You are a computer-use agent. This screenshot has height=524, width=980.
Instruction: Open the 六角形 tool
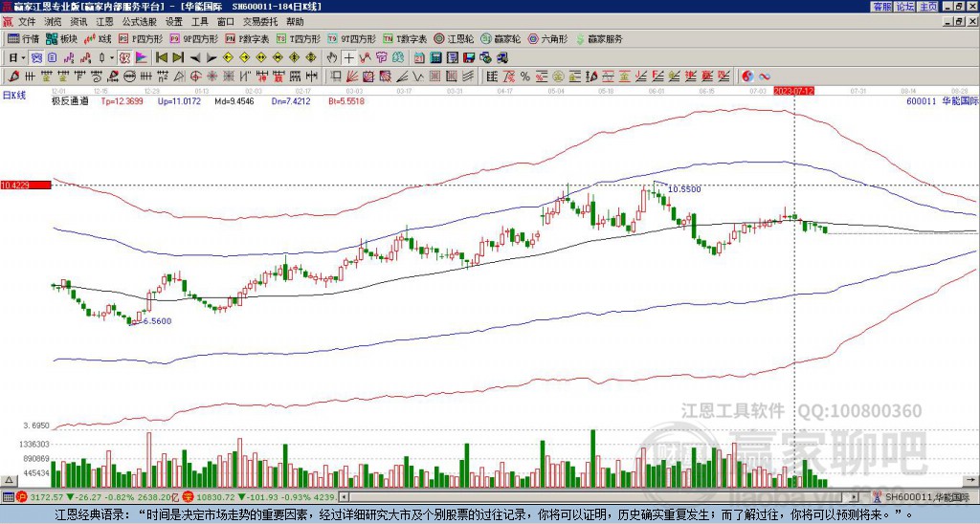coord(548,38)
